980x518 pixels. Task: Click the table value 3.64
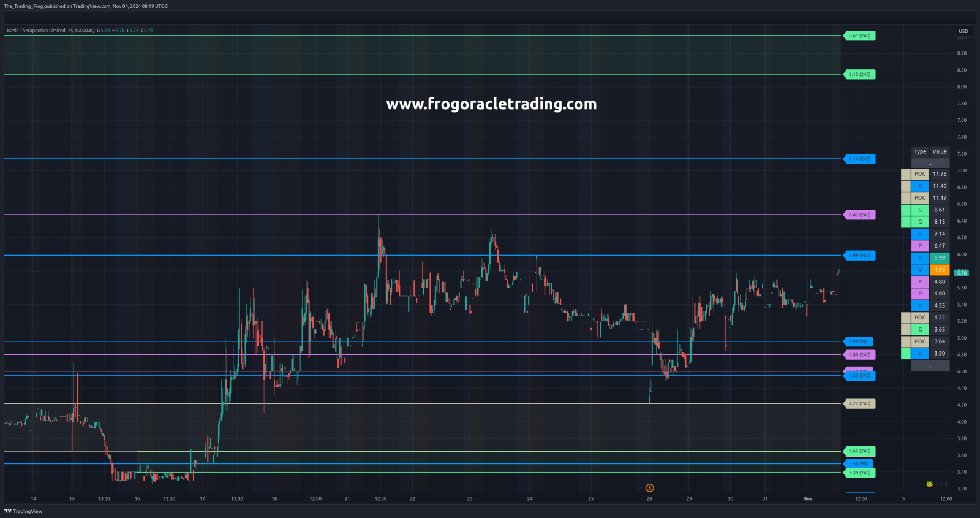pyautogui.click(x=940, y=341)
